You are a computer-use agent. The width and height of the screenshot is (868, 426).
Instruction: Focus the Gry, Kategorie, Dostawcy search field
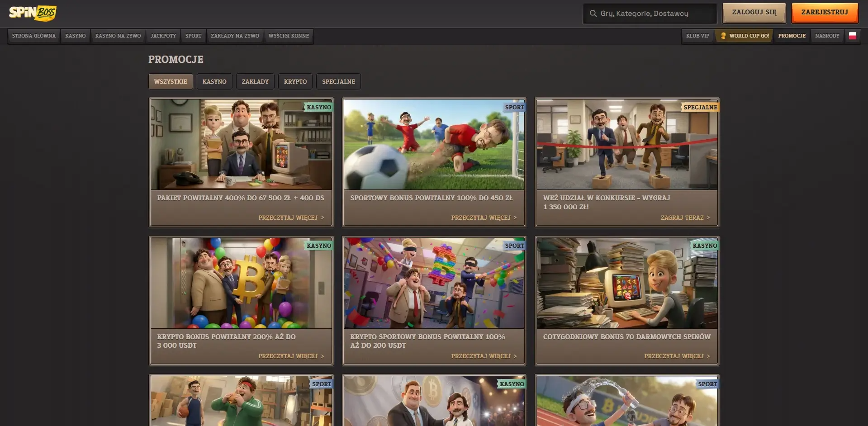[x=650, y=14]
